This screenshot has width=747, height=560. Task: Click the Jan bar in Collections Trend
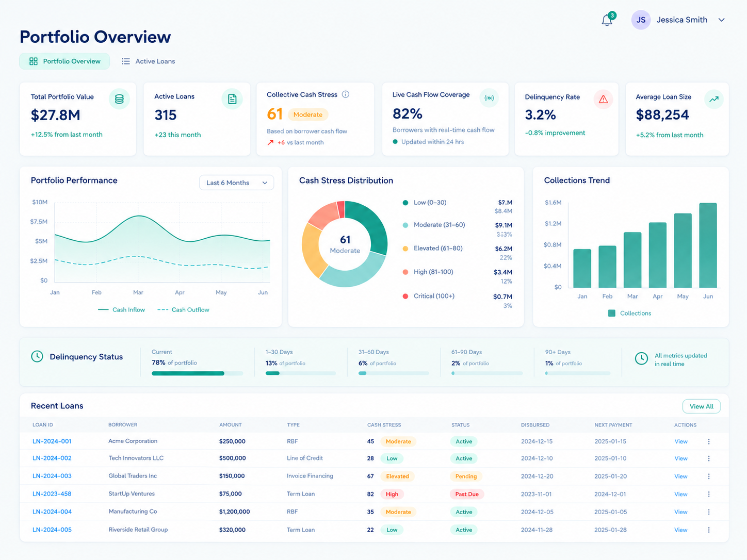pyautogui.click(x=582, y=268)
